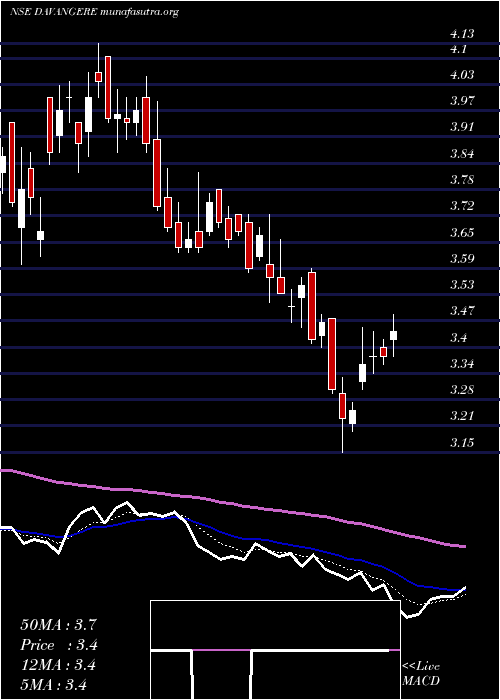This screenshot has width=500, height=700.
Task: Click the purple 50MA line
Action: point(232,504)
